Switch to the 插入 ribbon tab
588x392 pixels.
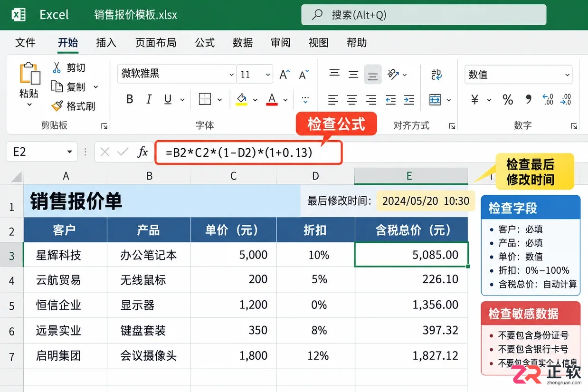coord(106,43)
